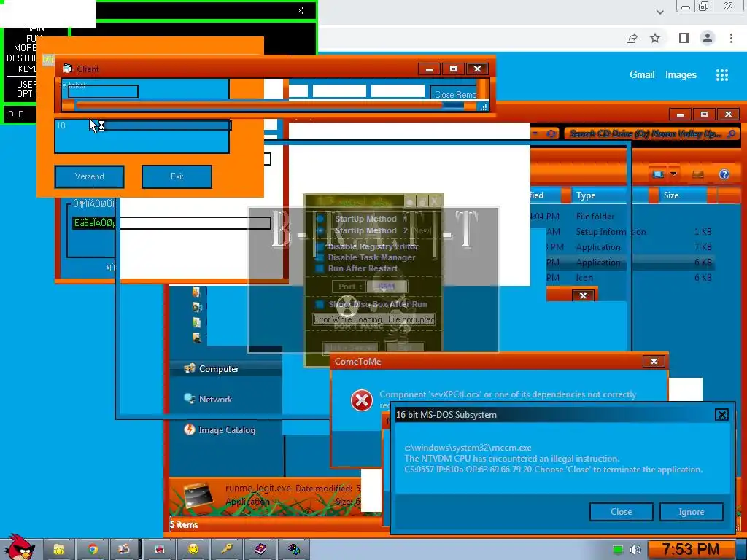This screenshot has height=560, width=747.
Task: Click Chrome's share page icon
Action: click(x=632, y=38)
